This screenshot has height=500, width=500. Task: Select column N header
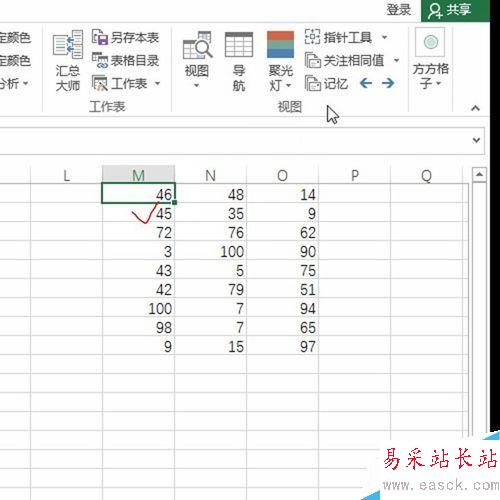(211, 175)
